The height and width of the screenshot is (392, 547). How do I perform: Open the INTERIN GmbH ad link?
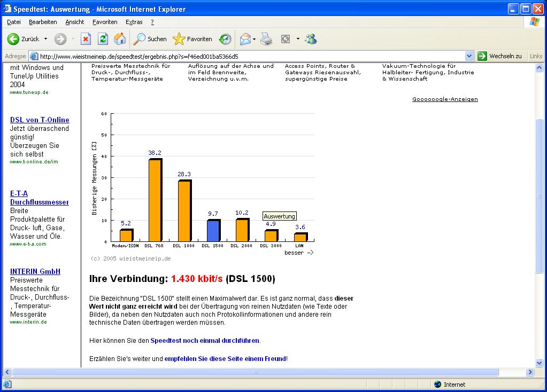click(35, 271)
